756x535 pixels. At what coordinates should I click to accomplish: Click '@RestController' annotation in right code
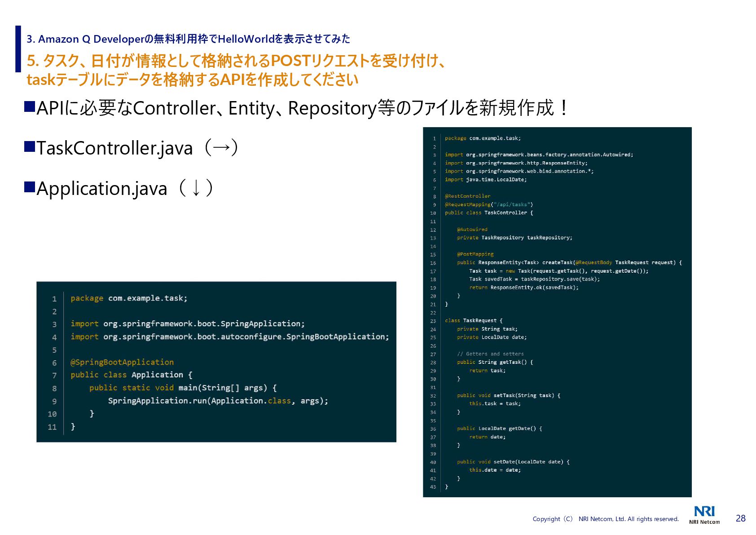(468, 196)
